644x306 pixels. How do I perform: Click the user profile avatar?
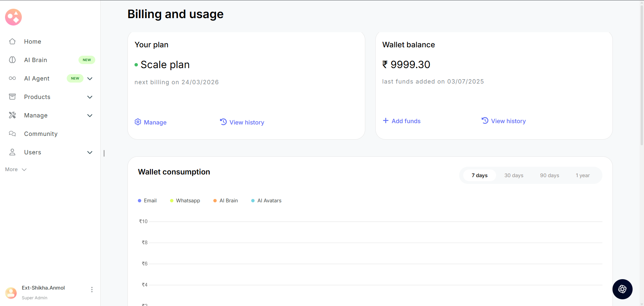click(x=11, y=293)
